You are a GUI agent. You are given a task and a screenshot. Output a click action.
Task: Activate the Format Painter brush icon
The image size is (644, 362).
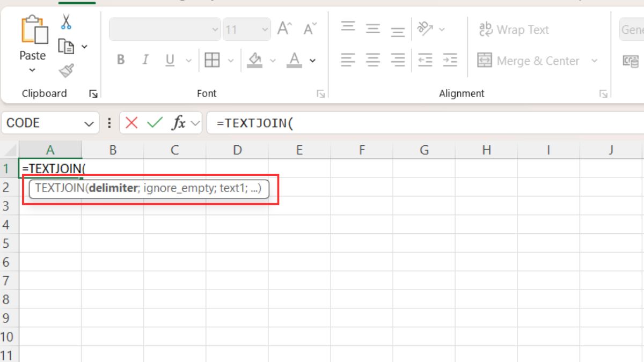point(66,70)
